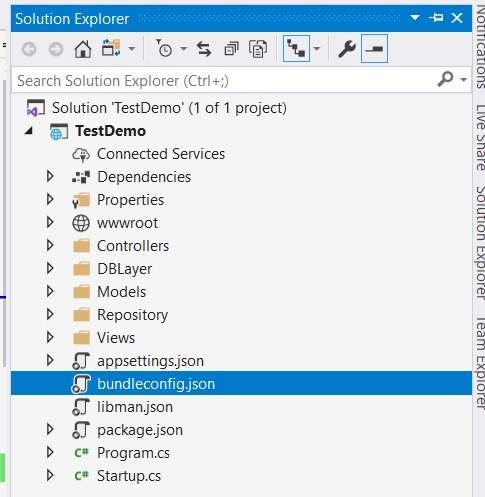Expand Program.cs node
Screen dimensions: 485x497
coord(50,452)
